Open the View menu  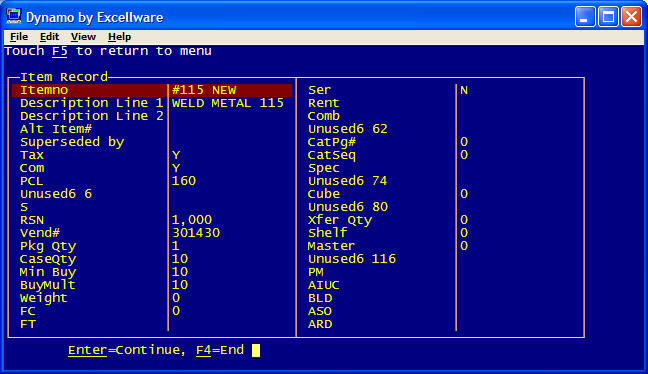click(x=83, y=37)
